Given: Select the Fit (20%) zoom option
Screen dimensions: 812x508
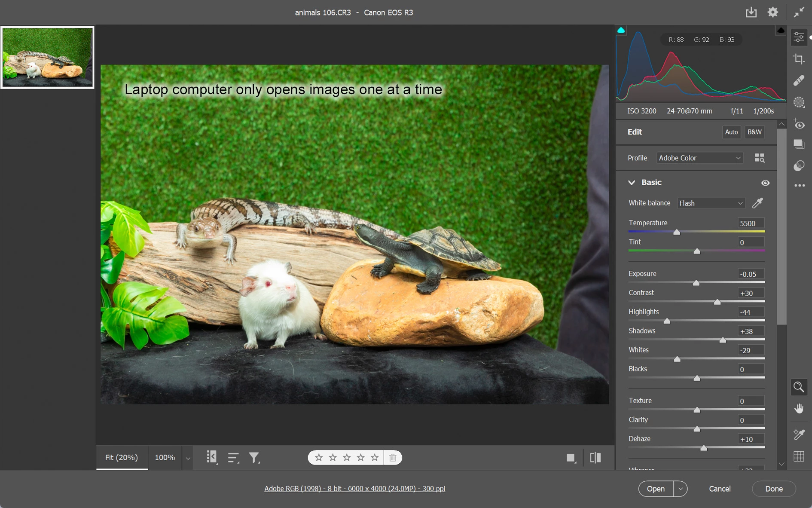Looking at the screenshot, I should (x=122, y=457).
